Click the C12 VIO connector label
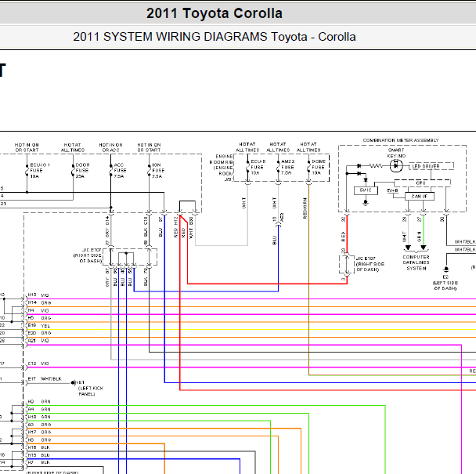Image resolution: width=476 pixels, height=474 pixels. click(38, 364)
